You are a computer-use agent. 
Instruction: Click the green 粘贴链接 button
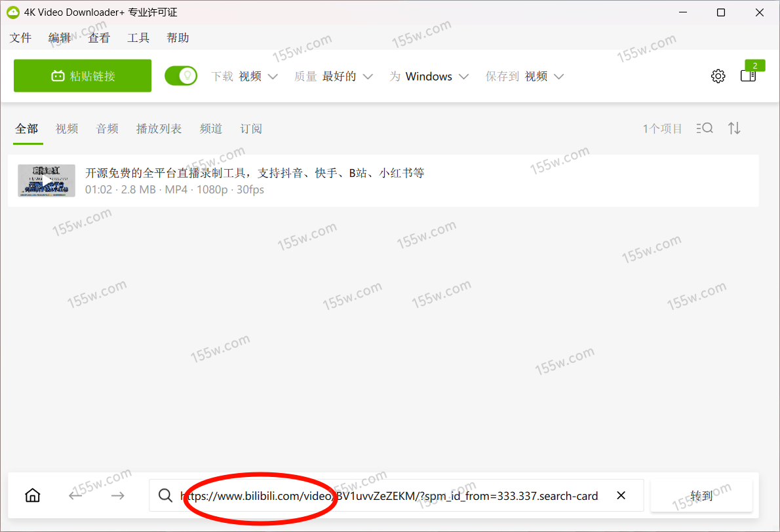(x=83, y=76)
